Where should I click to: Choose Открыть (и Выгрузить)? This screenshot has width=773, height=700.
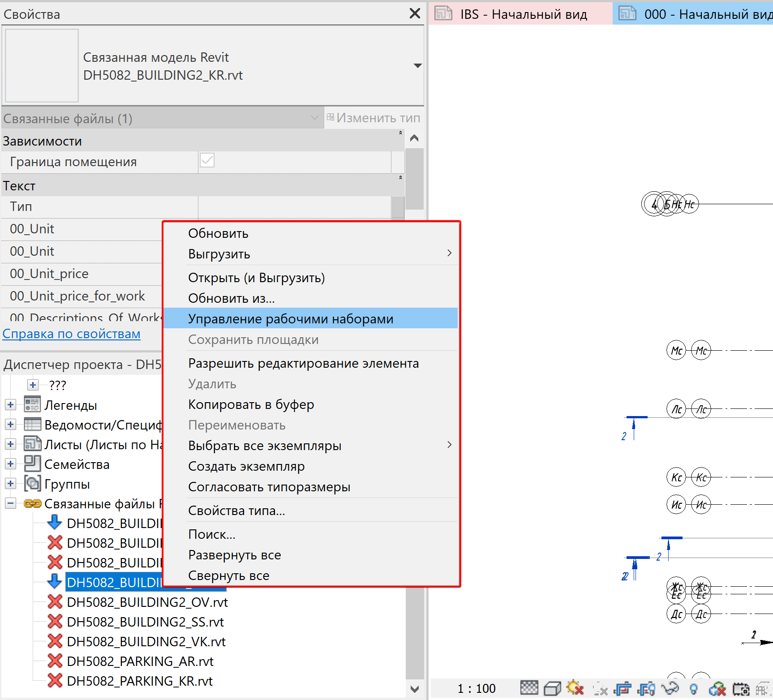(x=311, y=278)
